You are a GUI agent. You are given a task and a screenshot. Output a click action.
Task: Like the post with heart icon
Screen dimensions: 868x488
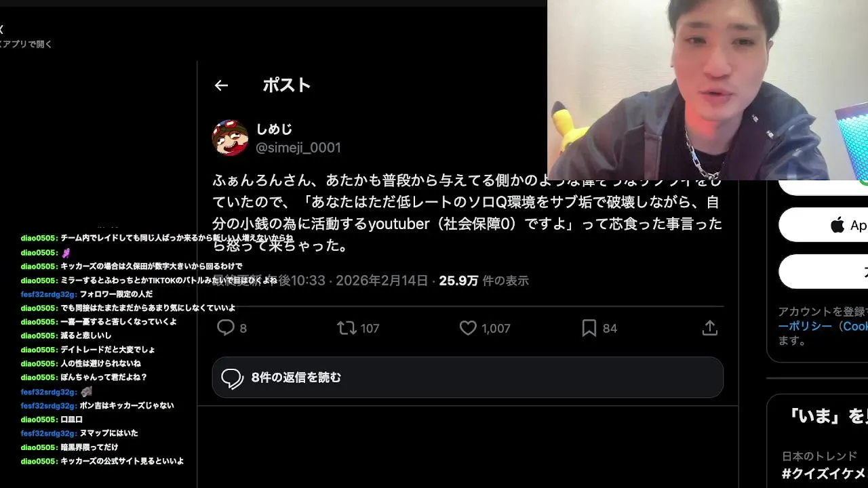[x=468, y=328]
